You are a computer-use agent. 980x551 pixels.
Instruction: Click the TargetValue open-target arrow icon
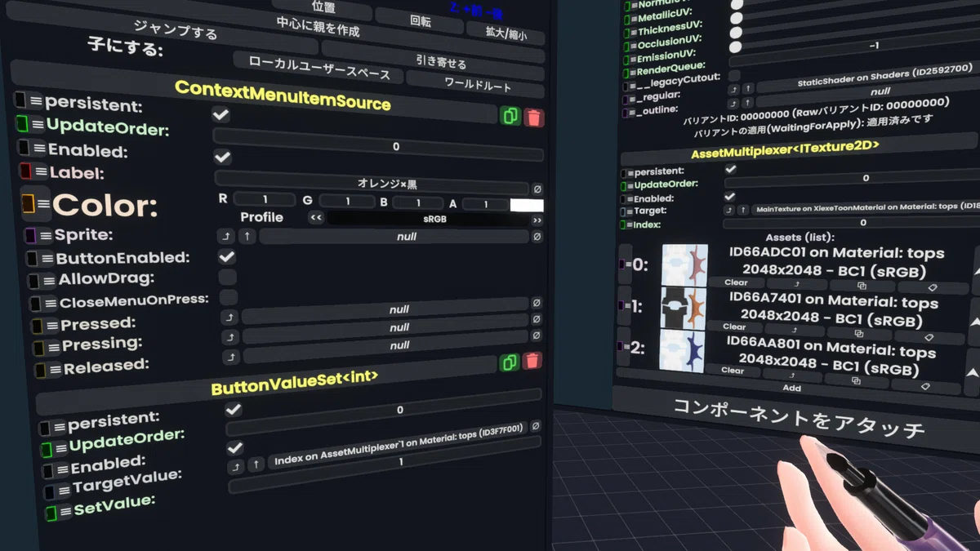(x=236, y=466)
